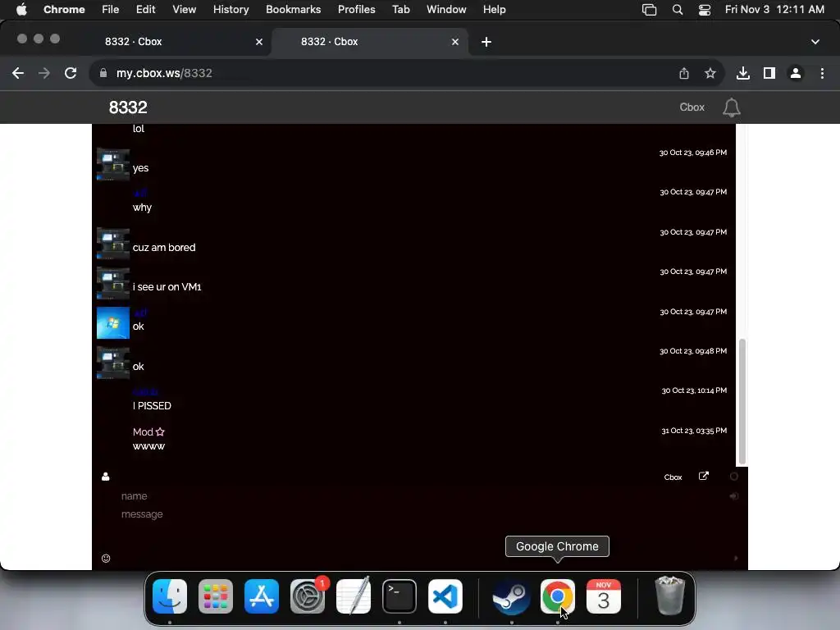Focus the message input field
The height and width of the screenshot is (630, 840).
coord(418,514)
